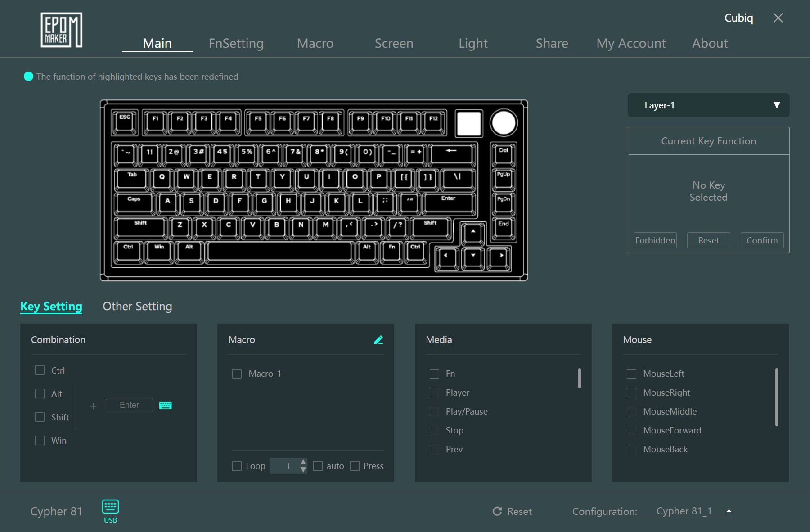
Task: Enable the Win combination checkbox
Action: point(40,441)
